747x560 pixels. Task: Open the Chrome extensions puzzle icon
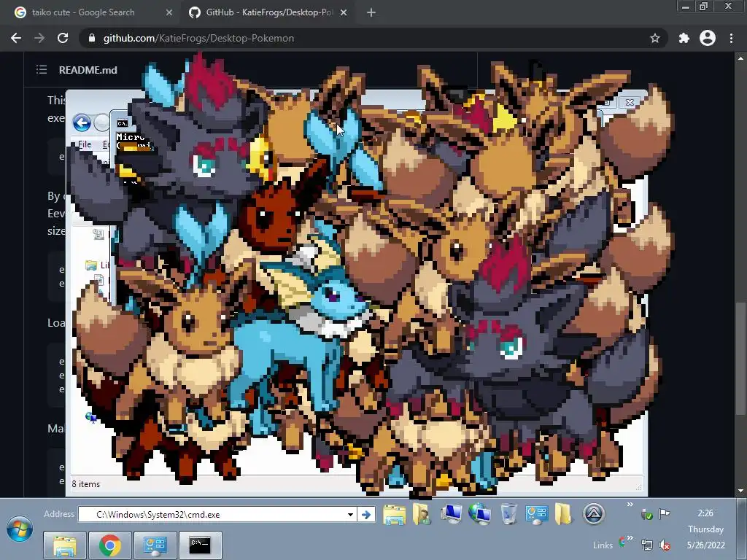(x=684, y=38)
